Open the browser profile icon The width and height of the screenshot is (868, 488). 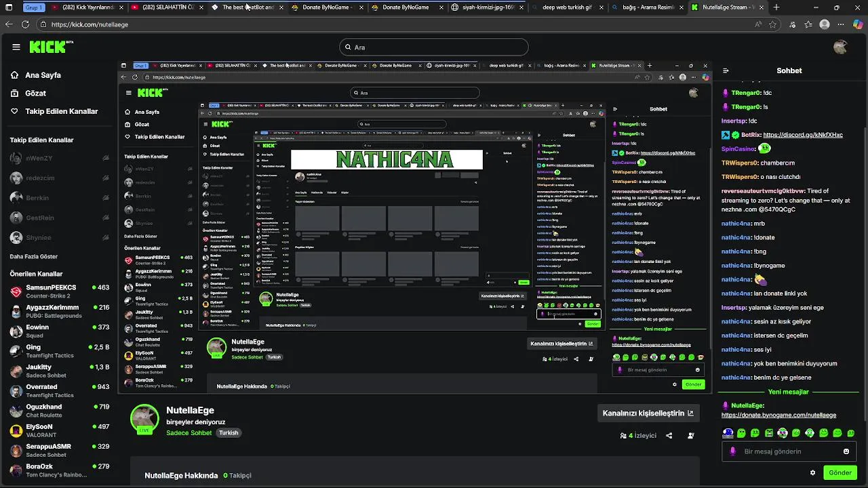pyautogui.click(x=824, y=24)
